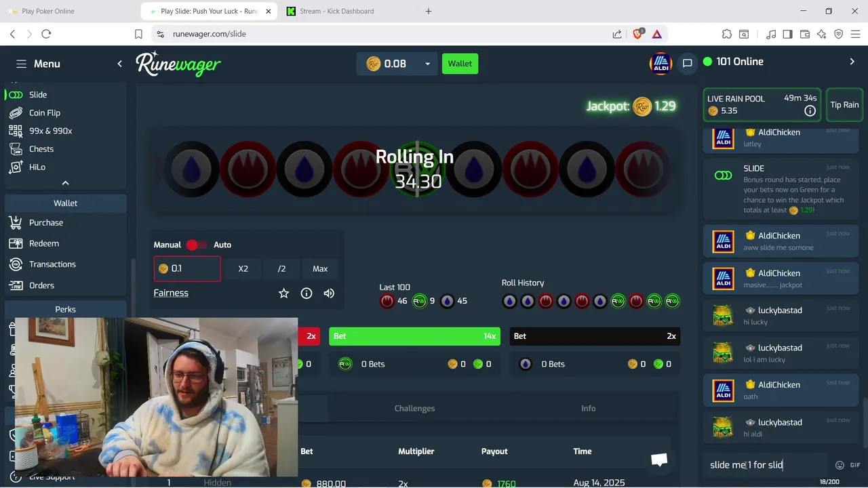Image resolution: width=868 pixels, height=488 pixels.
Task: Click the chat message input field
Action: click(766, 465)
